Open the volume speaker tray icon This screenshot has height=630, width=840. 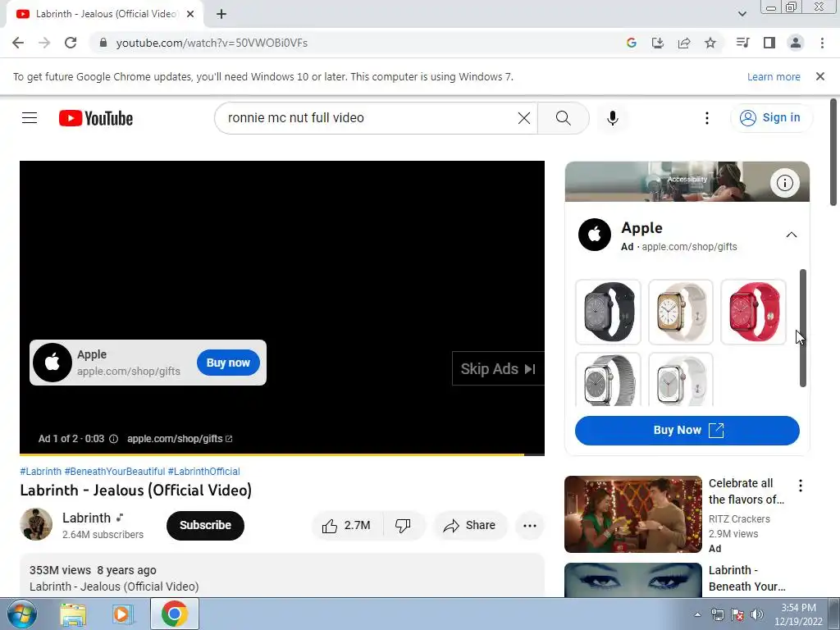click(x=757, y=614)
